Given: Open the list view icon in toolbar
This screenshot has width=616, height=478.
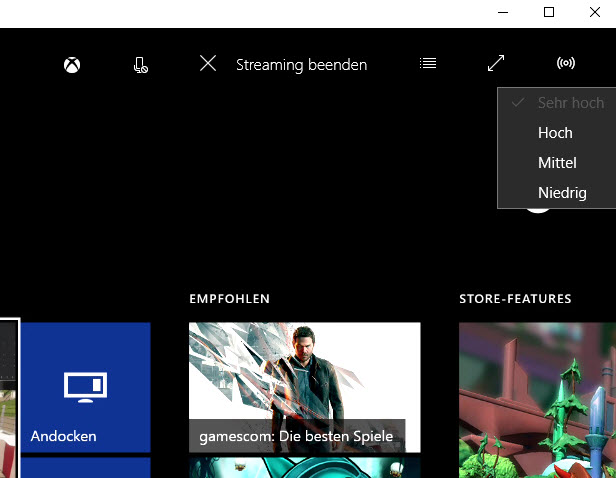Looking at the screenshot, I should [x=428, y=64].
